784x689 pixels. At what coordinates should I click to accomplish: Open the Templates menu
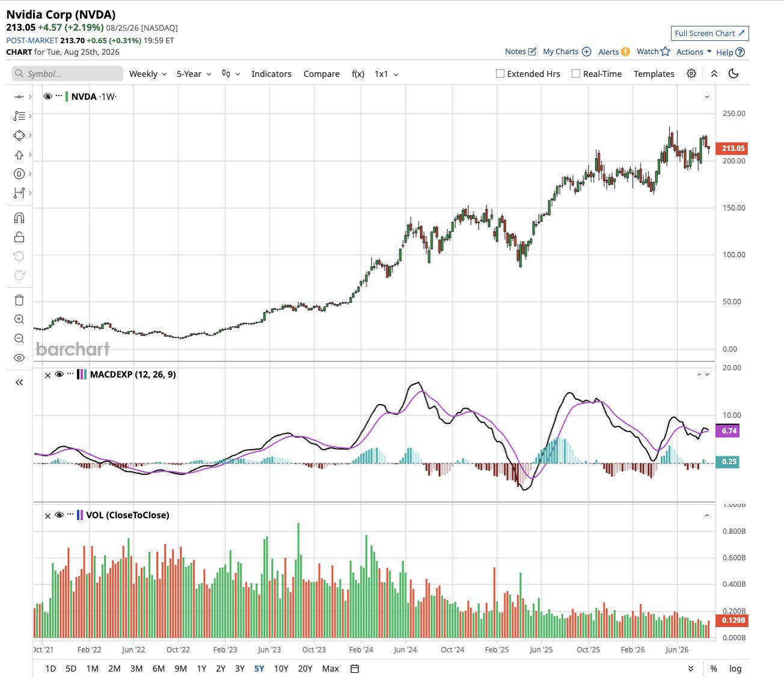coord(654,74)
